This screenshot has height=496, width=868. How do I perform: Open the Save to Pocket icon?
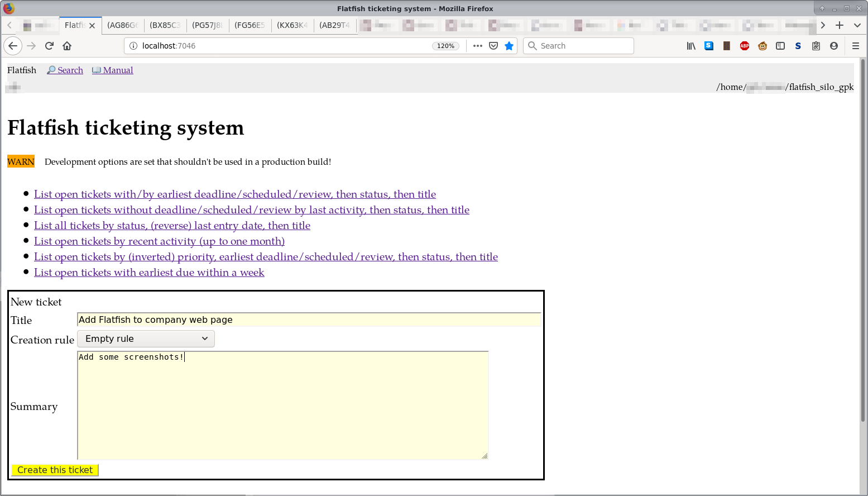(493, 46)
